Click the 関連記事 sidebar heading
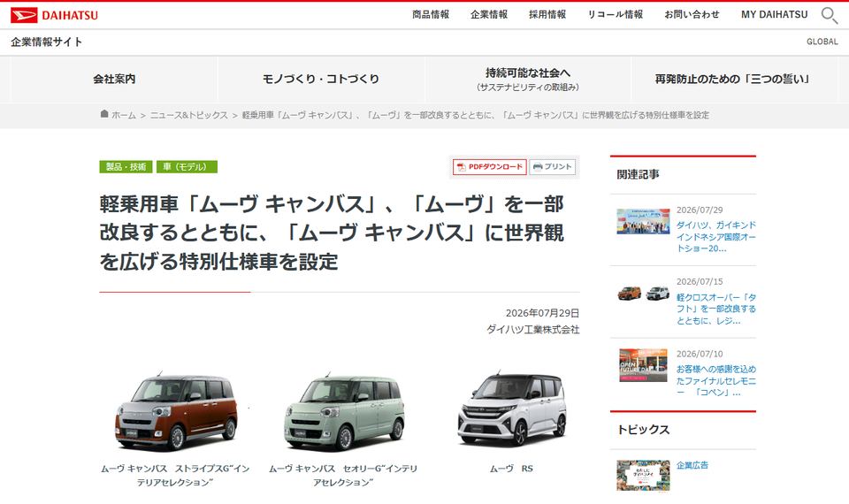849x504 pixels. tap(638, 174)
